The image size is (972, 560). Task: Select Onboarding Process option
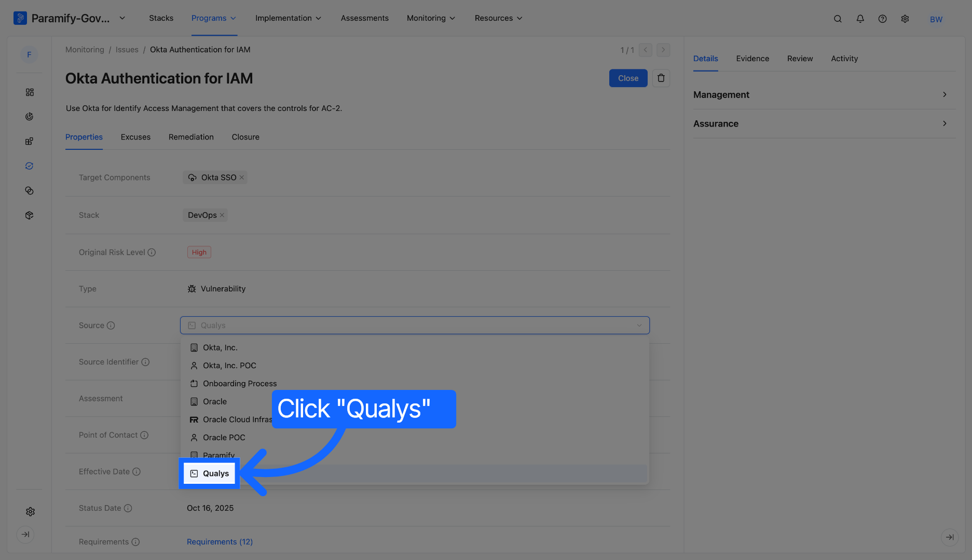[x=415, y=384]
